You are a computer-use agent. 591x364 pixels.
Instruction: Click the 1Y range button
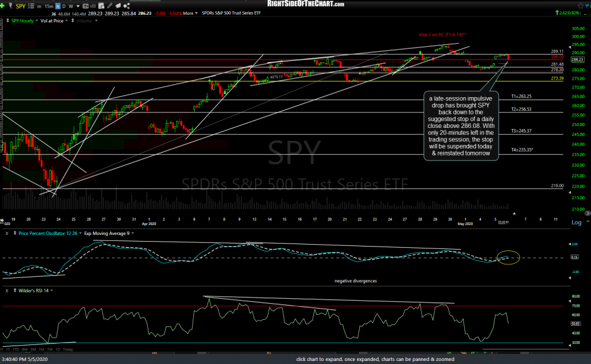[7, 349]
